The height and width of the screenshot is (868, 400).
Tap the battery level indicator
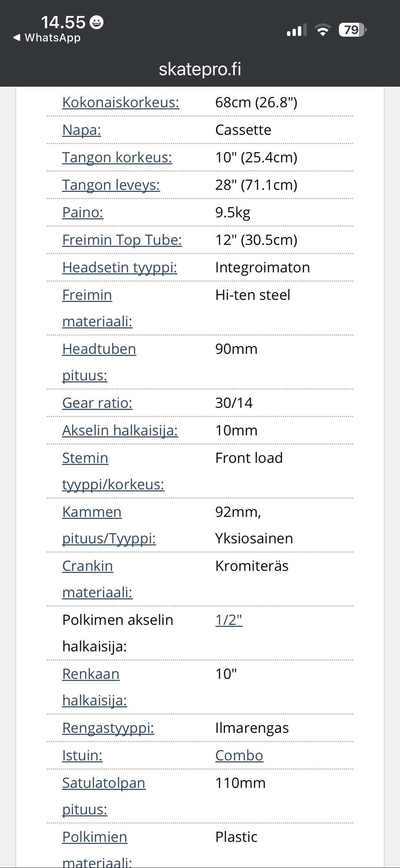352,30
